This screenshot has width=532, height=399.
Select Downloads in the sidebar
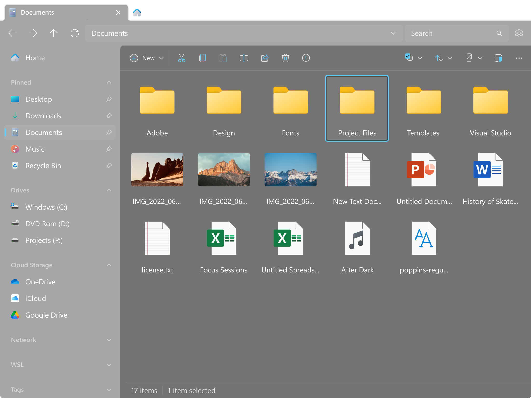[43, 116]
